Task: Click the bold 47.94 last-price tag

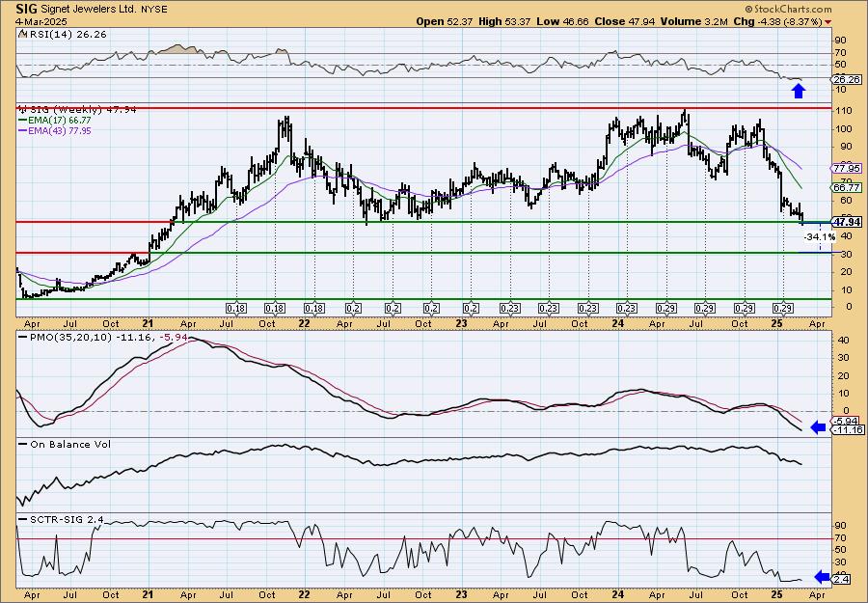Action: point(847,222)
